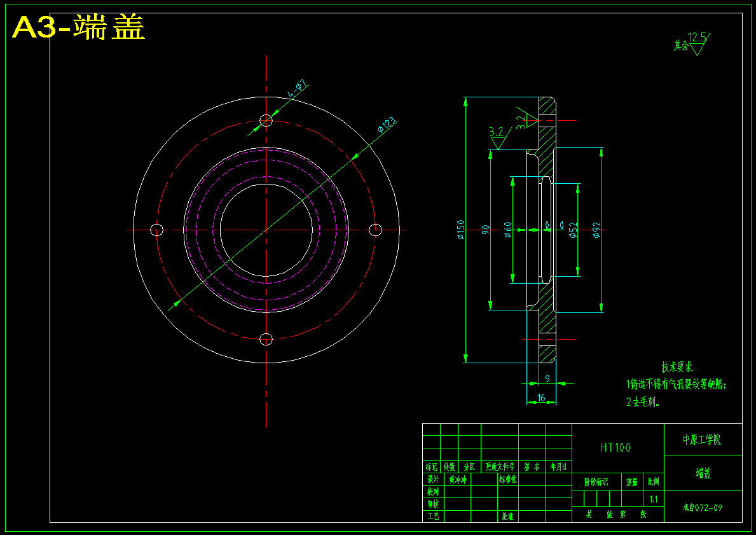Select the drawing number "机自072-09"

tap(703, 508)
